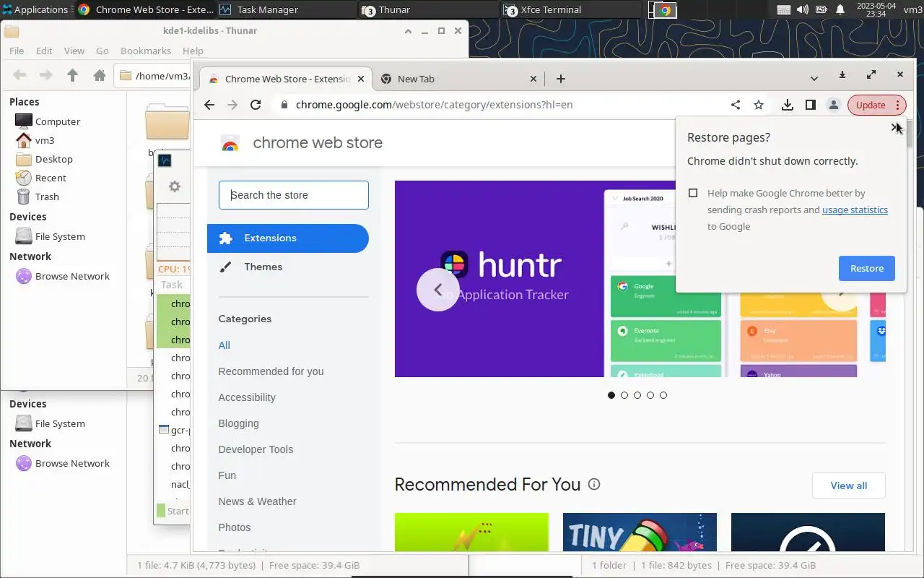Image resolution: width=924 pixels, height=578 pixels.
Task: Open Thunar File menu
Action: point(17,51)
